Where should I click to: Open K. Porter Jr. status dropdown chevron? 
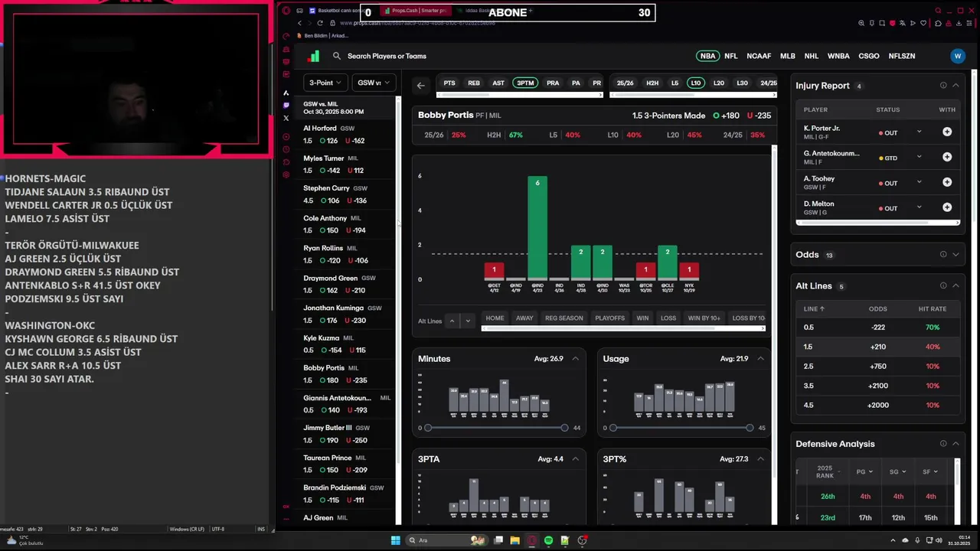click(920, 132)
